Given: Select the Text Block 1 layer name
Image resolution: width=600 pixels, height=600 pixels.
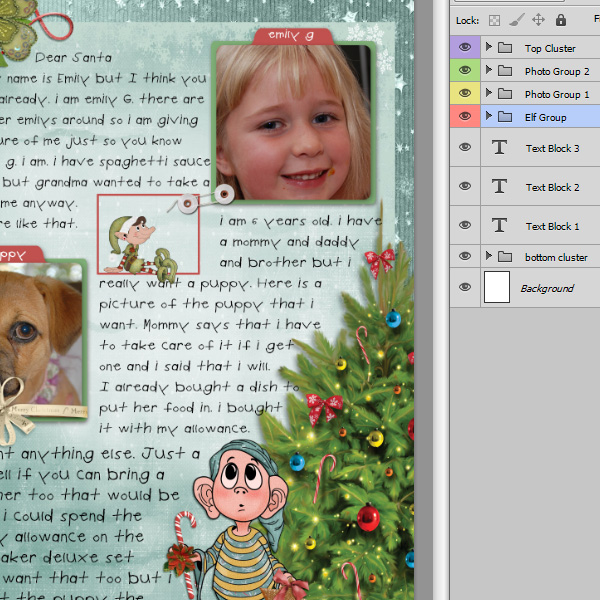Looking at the screenshot, I should [x=552, y=227].
